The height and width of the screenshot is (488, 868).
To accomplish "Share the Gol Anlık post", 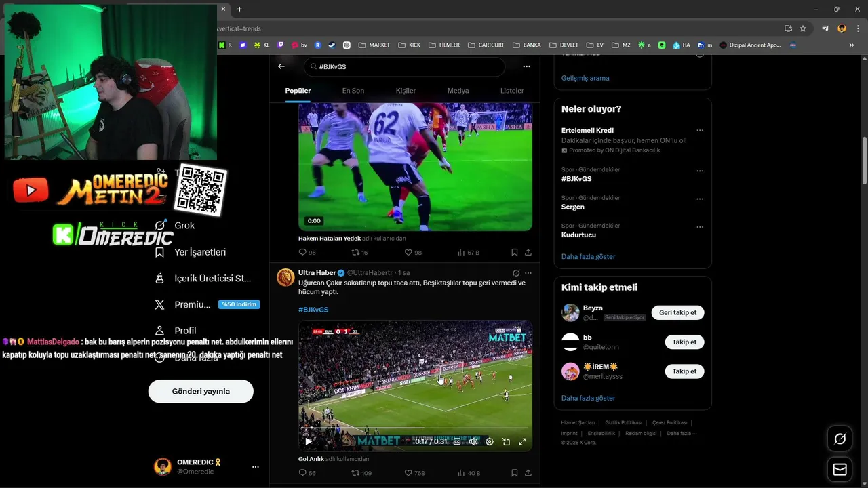I will [528, 473].
